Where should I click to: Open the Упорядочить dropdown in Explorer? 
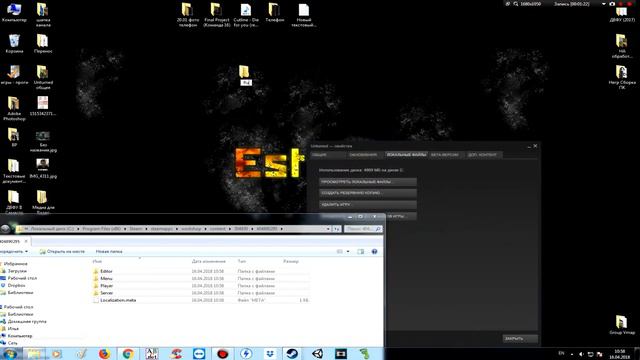coord(13,251)
